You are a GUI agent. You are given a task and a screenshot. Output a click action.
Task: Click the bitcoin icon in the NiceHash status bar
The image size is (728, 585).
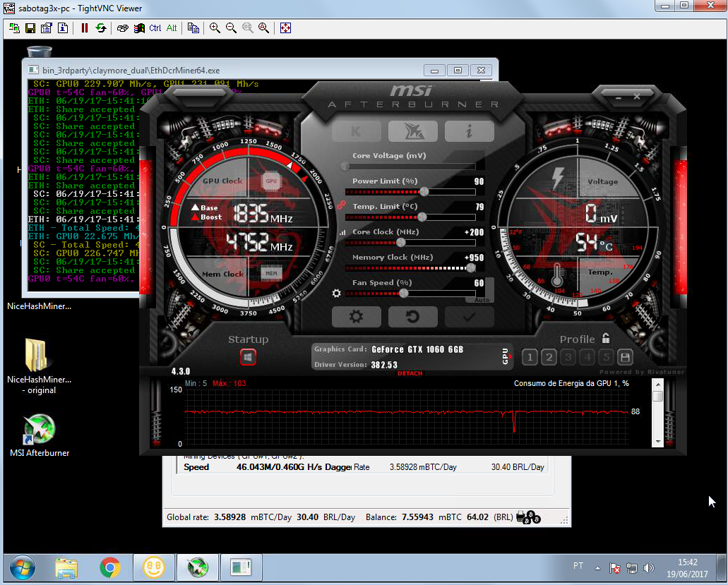529,517
